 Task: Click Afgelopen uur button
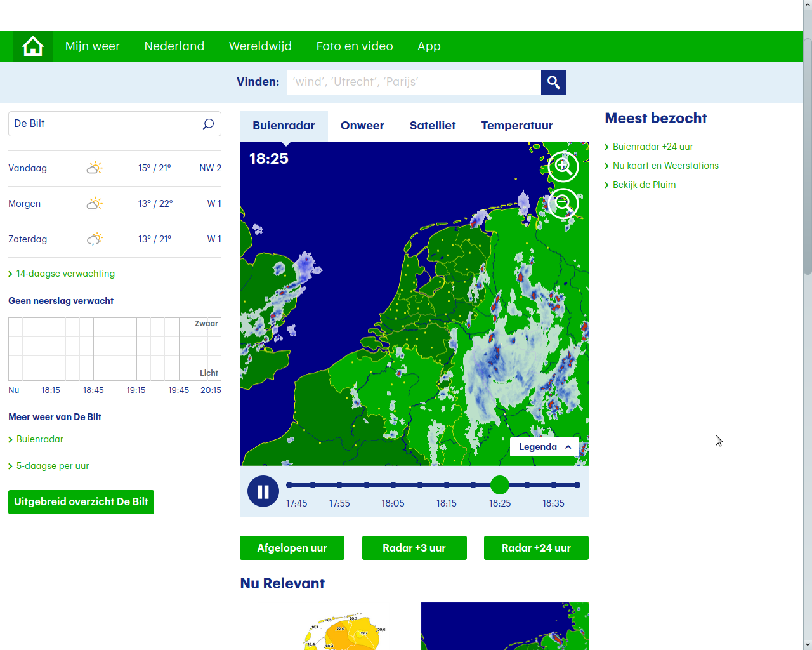coord(292,548)
